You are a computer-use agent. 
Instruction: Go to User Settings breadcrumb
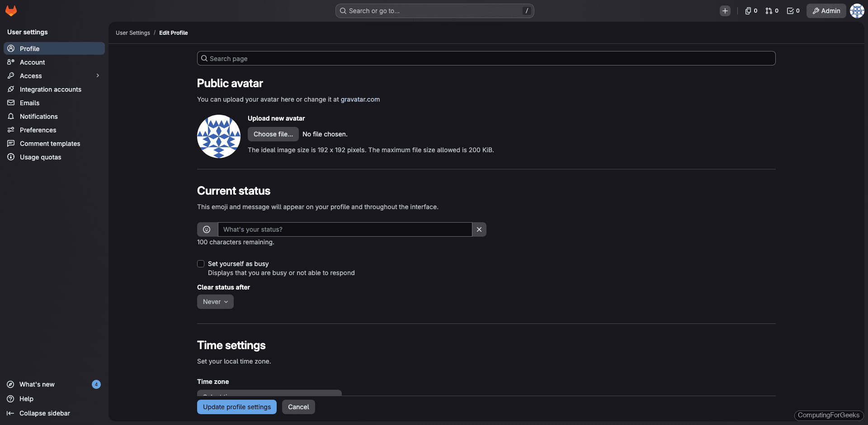132,33
